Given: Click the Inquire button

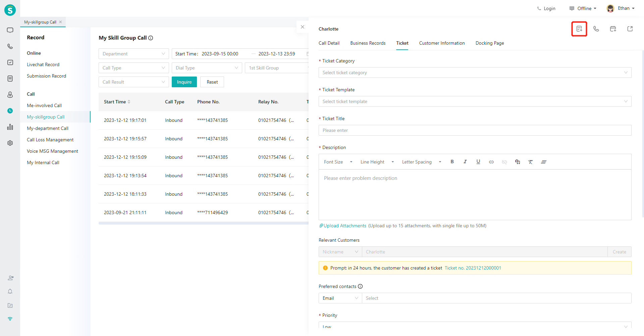Looking at the screenshot, I should point(184,82).
